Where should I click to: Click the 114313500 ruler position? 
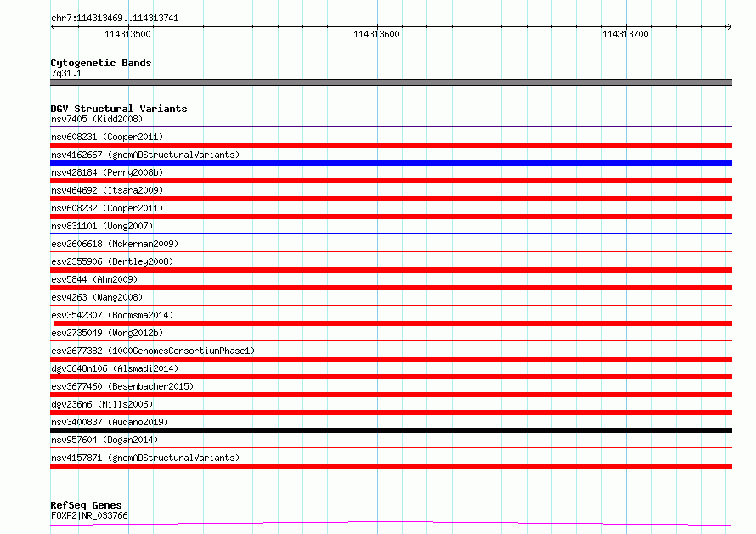[x=127, y=34]
